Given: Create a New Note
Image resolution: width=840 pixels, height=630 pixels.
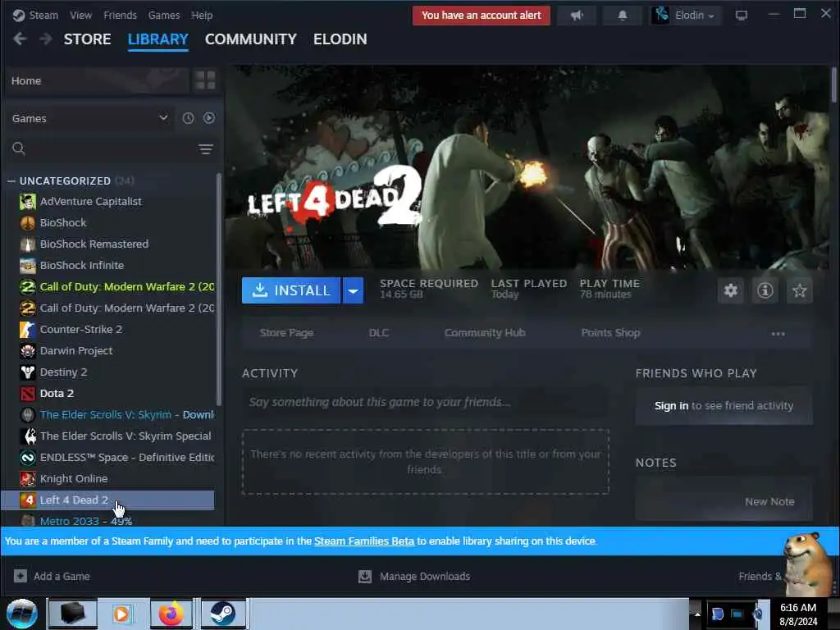Looking at the screenshot, I should (x=769, y=502).
